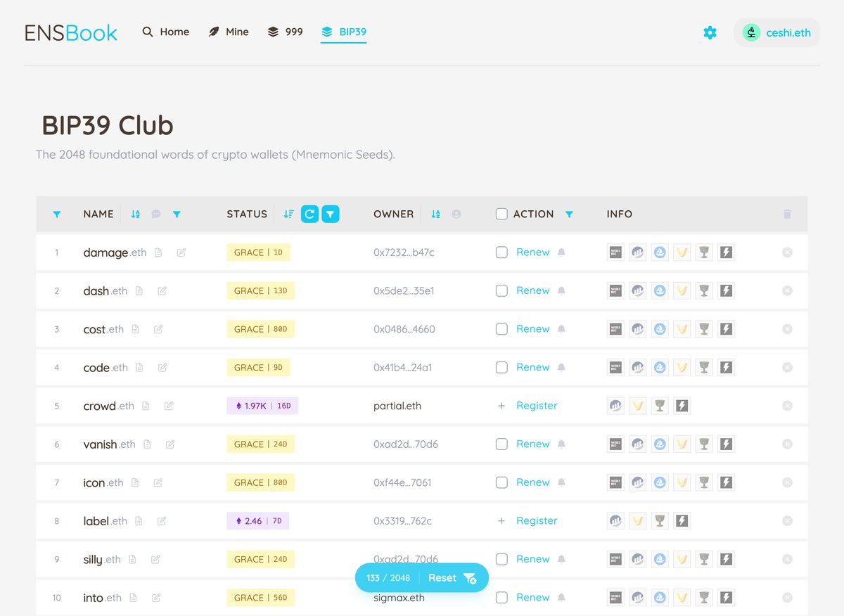Check the box for icon.eth
This screenshot has width=844, height=616.
[501, 482]
